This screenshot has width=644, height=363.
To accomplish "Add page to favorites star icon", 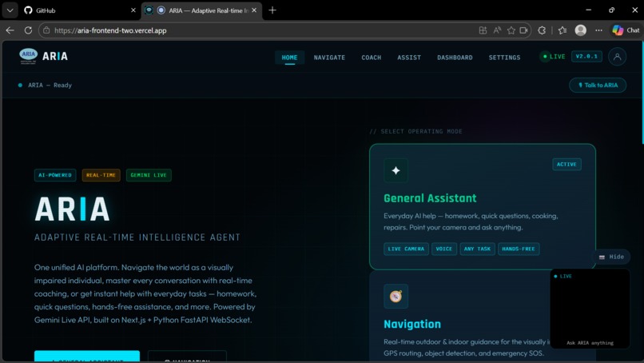I will (x=511, y=30).
